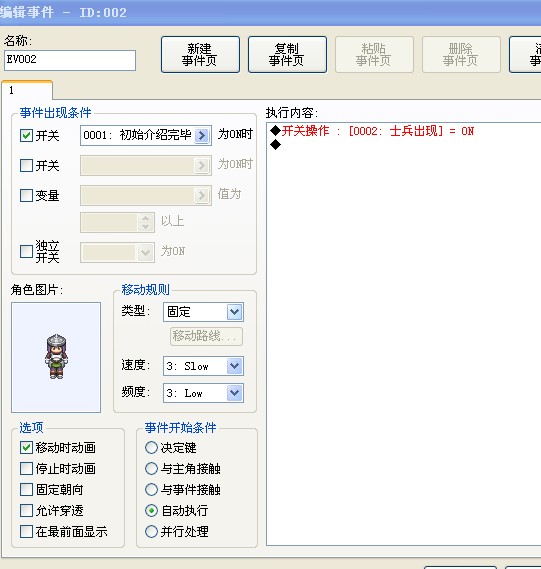The width and height of the screenshot is (541, 569).
Task: Uncheck the first 开关 condition checkbox
Action: 26,135
